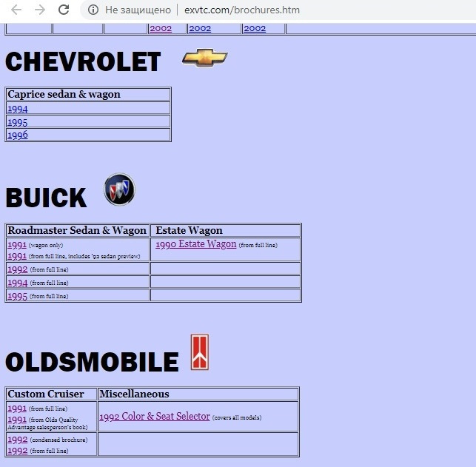Screen dimensions: 476x467
Task: Open Roadmaster 1991 '92 sedan preview link
Action: pyautogui.click(x=17, y=256)
